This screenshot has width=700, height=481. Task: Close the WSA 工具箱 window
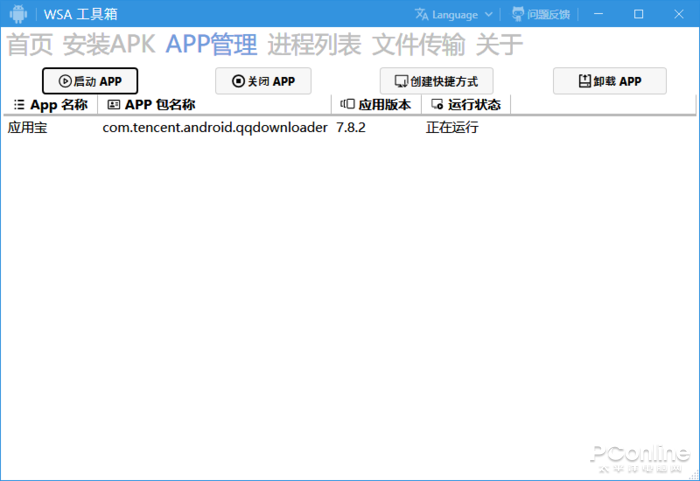[679, 14]
